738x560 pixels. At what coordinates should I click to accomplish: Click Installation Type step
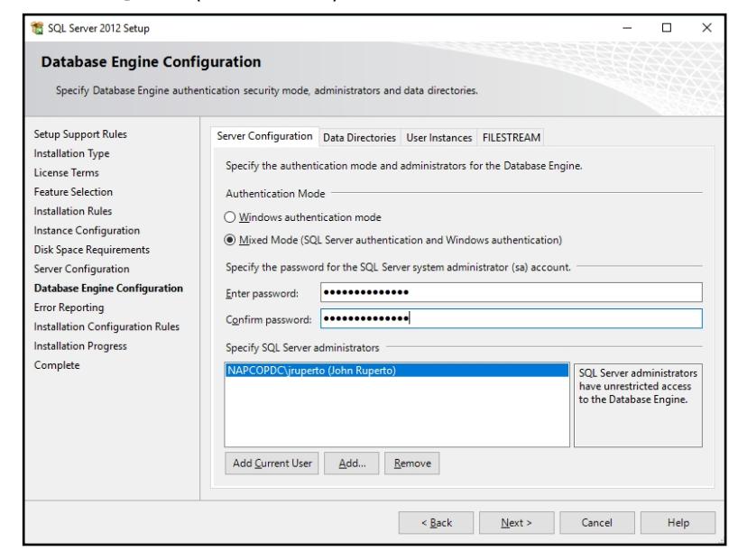pyautogui.click(x=71, y=153)
